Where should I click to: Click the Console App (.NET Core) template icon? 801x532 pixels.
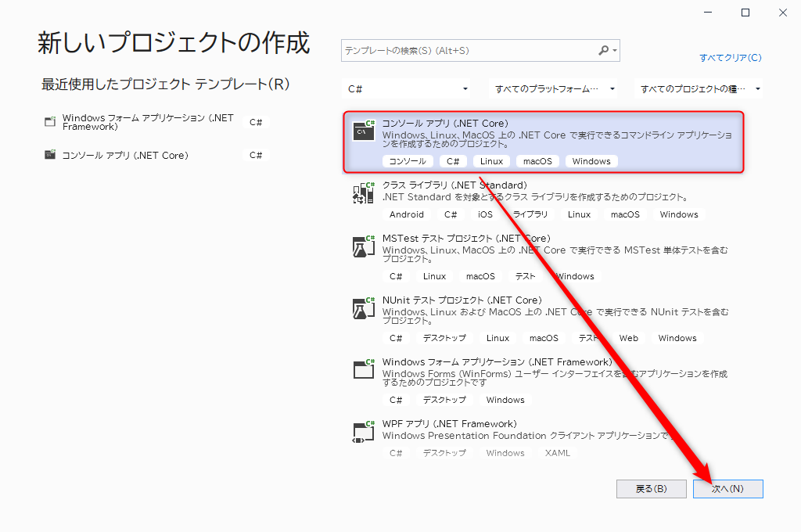(x=364, y=131)
